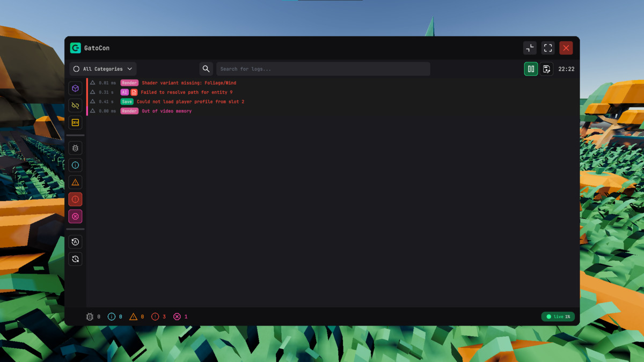Select 'Failed to resolve path for entity 9' message
Screen dimensions: 644x362
(187, 92)
